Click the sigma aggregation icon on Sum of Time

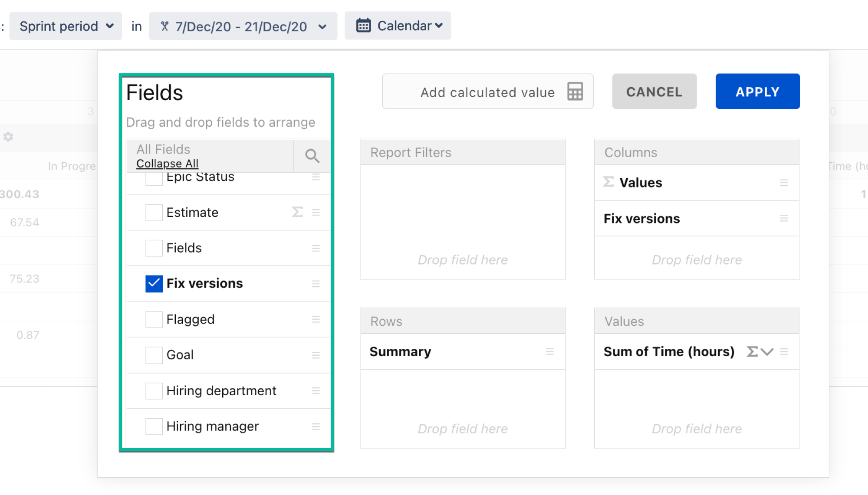pyautogui.click(x=752, y=352)
